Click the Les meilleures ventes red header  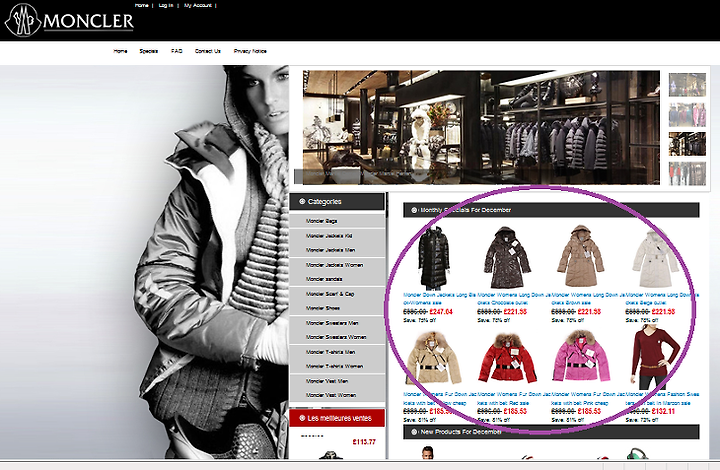click(337, 418)
